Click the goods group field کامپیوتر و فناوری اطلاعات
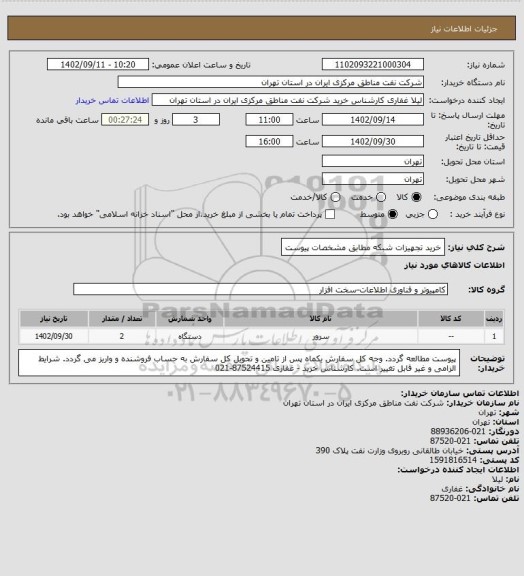 point(260,289)
